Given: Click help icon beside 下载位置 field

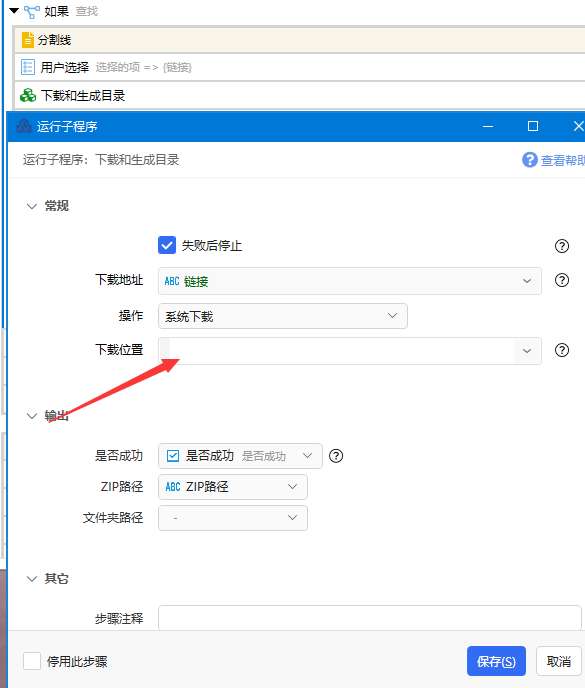Looking at the screenshot, I should coord(562,350).
